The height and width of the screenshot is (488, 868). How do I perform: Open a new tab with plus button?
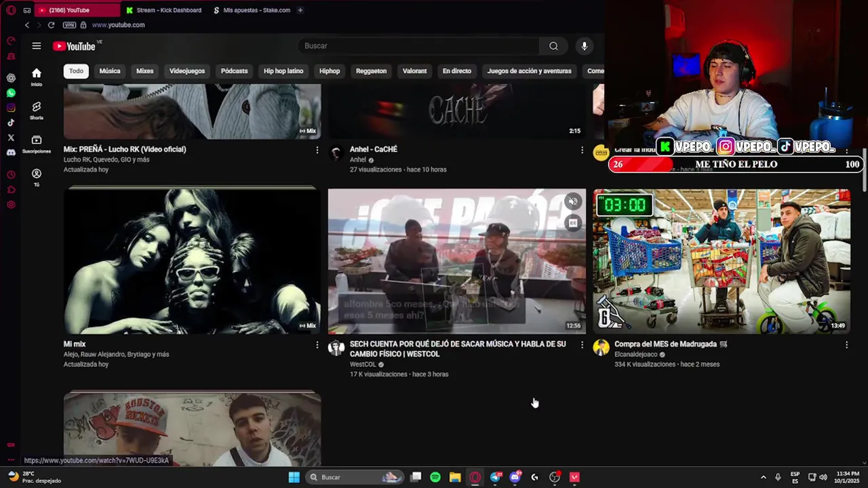tap(300, 10)
